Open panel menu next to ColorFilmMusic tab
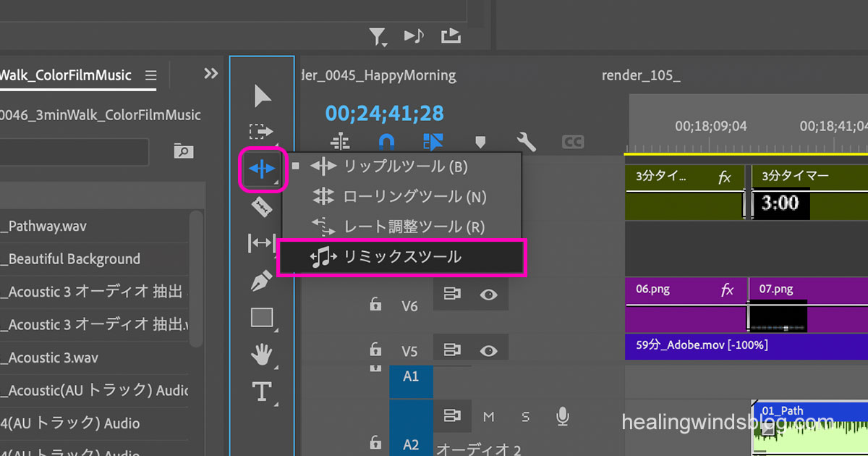Screen dimensions: 868x456 coord(150,75)
